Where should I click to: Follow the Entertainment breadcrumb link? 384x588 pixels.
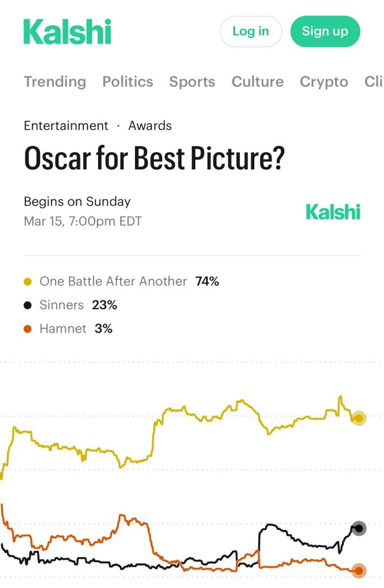[65, 126]
